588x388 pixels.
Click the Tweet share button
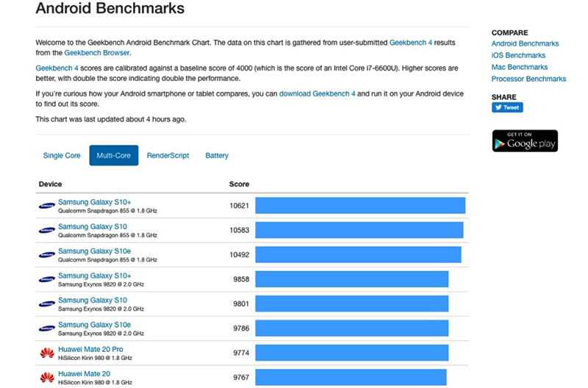[x=507, y=107]
